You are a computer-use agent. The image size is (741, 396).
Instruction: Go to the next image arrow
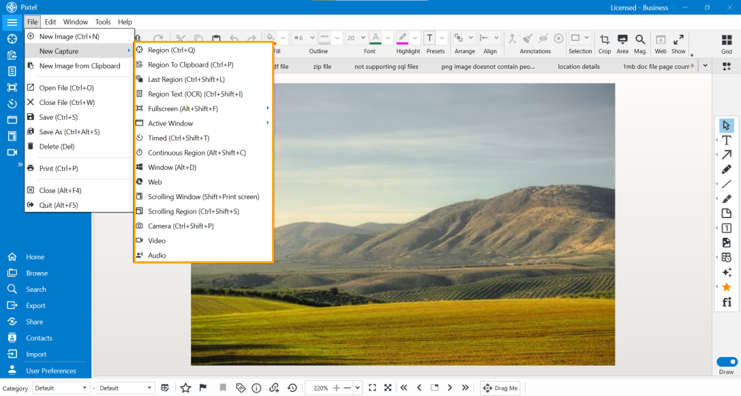pos(449,387)
